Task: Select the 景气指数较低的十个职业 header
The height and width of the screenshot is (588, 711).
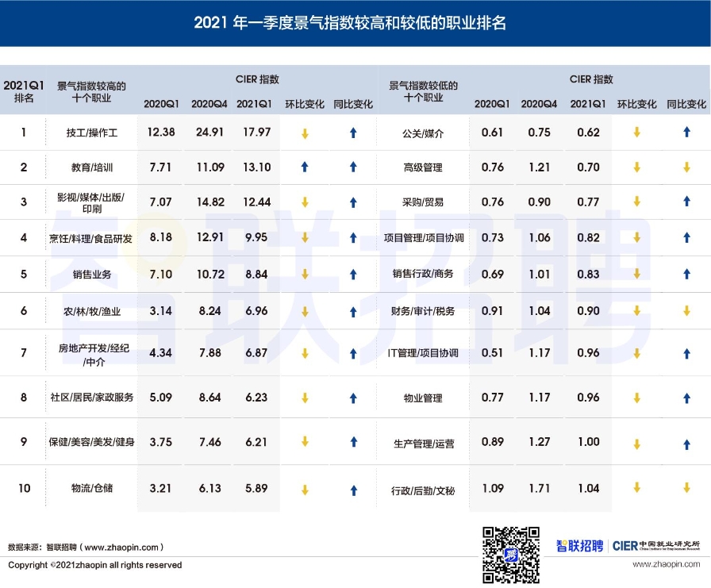Action: click(x=423, y=92)
